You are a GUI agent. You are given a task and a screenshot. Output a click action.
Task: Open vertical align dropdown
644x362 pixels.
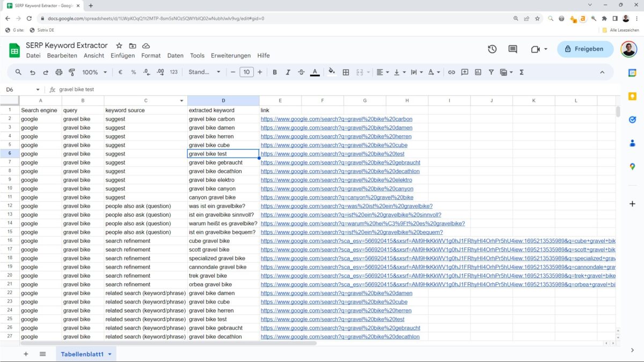tap(400, 72)
